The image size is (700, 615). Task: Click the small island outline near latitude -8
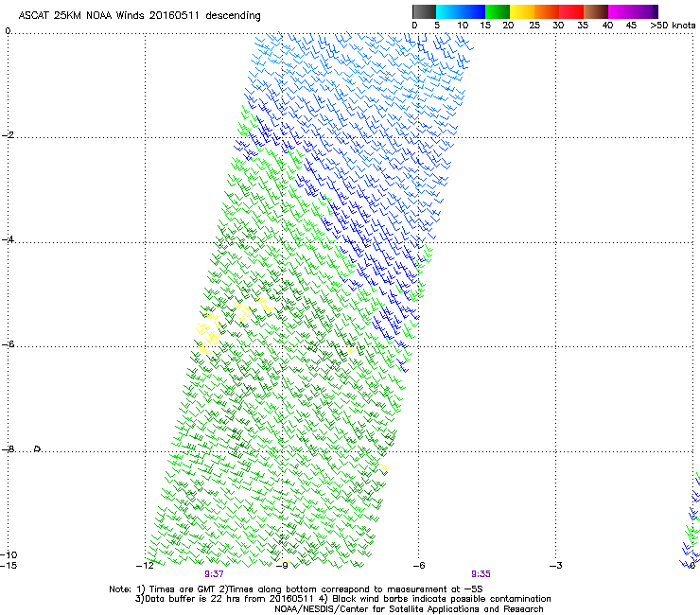(x=38, y=448)
